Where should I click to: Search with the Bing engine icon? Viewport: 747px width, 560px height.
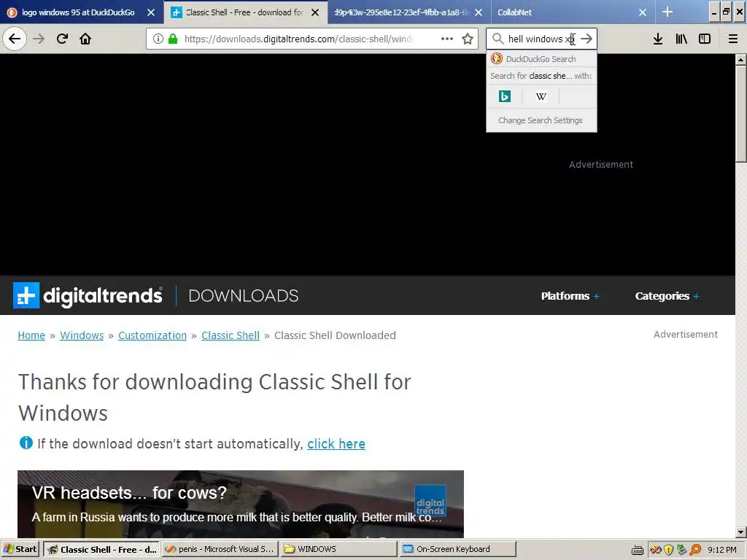[x=505, y=97]
